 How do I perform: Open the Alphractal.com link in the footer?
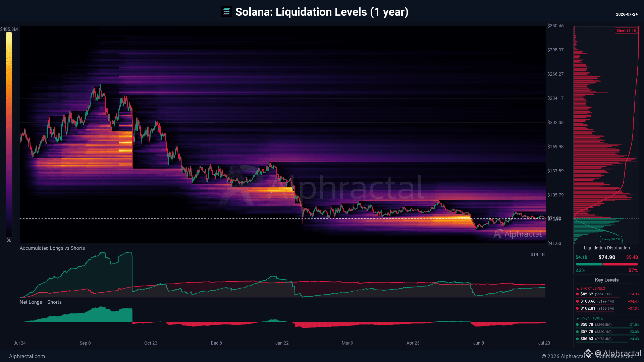click(27, 356)
